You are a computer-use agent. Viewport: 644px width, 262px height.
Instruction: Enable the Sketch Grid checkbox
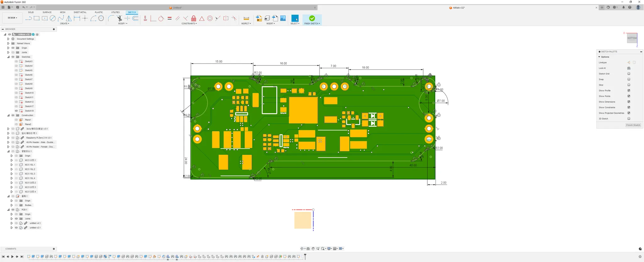pyautogui.click(x=629, y=74)
